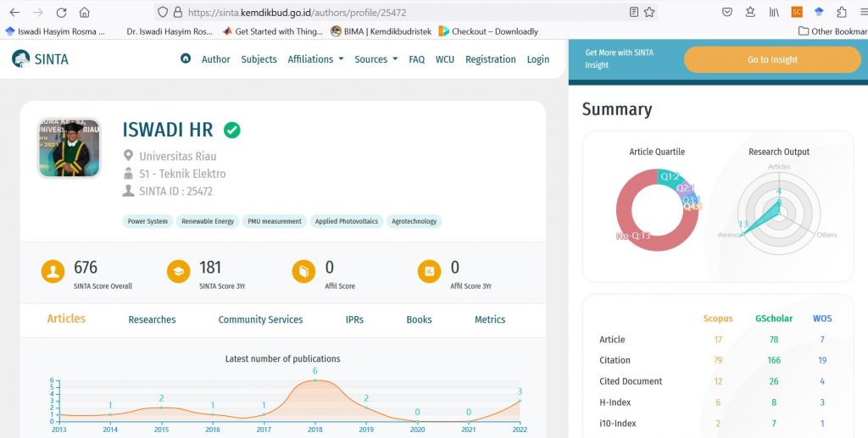Expand the Sources dropdown
Image resolution: width=868 pixels, height=438 pixels.
376,59
